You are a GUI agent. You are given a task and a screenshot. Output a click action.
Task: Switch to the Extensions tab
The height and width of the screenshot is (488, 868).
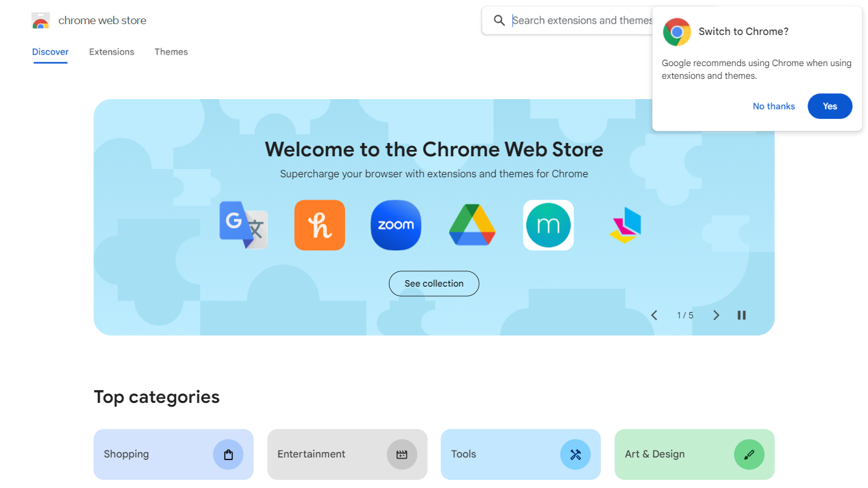tap(112, 52)
